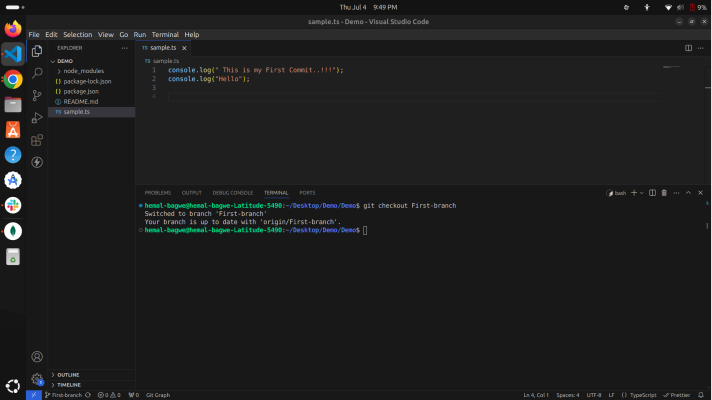Open the Run and Debug view

point(37,118)
